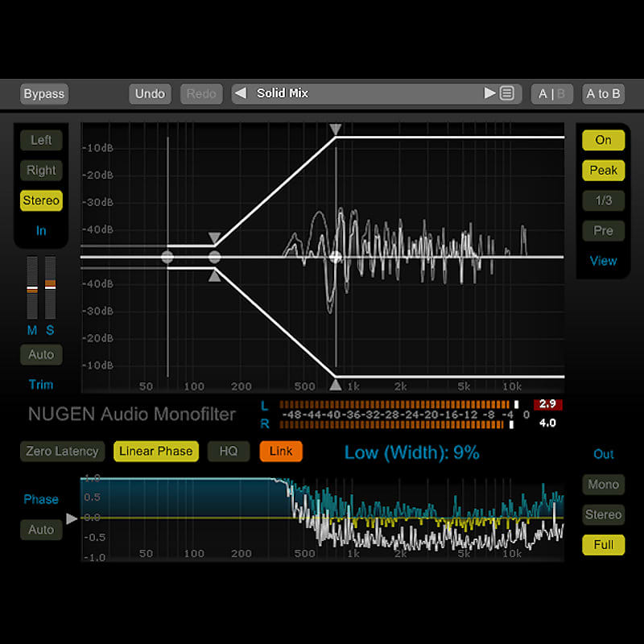Enable HQ processing mode
Viewport: 644px width, 644px height.
(x=229, y=452)
